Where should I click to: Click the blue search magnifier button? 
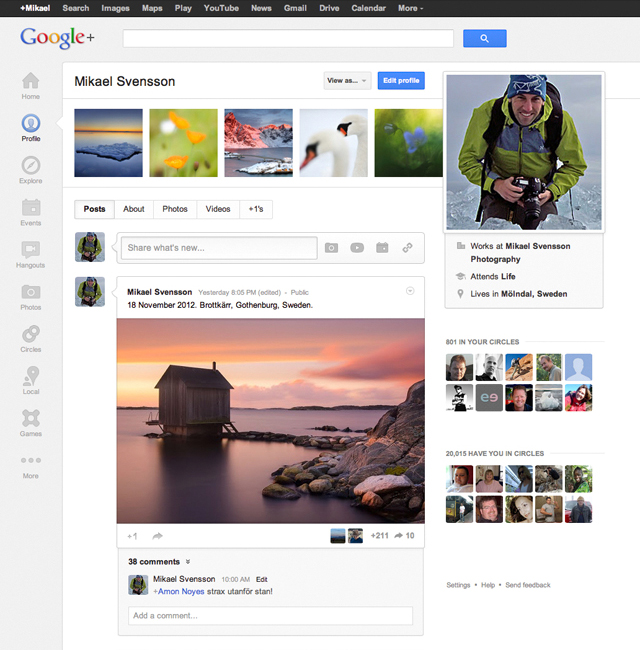[485, 38]
